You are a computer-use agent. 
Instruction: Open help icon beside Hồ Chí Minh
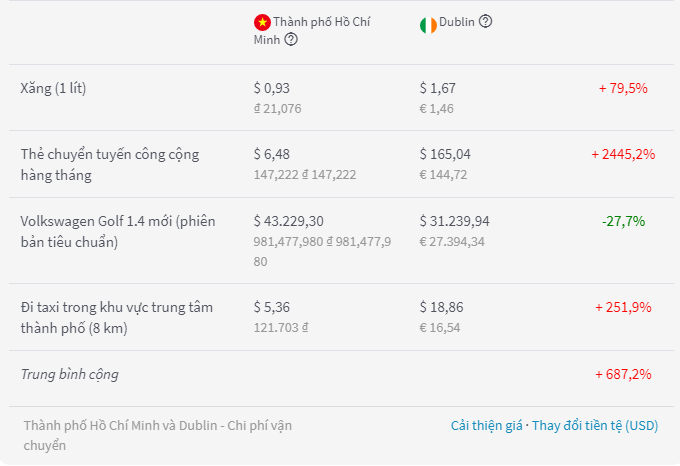[291, 39]
